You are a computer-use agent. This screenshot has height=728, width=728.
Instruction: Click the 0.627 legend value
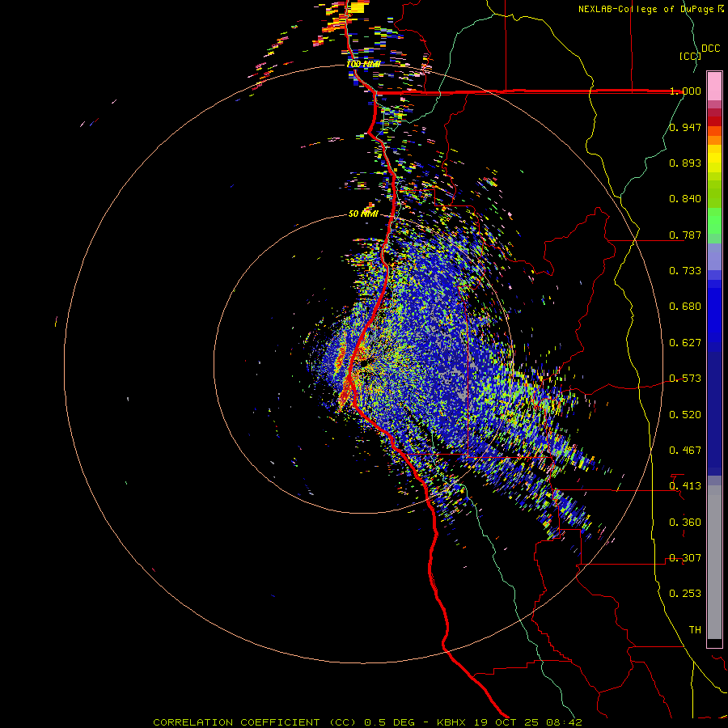click(685, 343)
